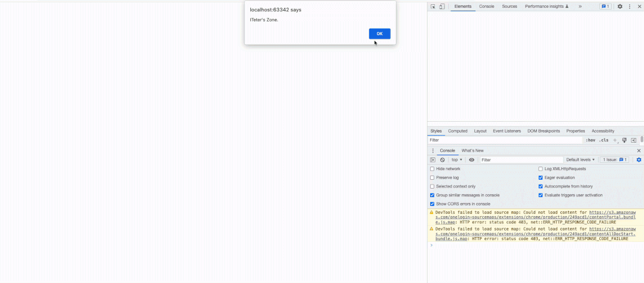Viewport: 644px width, 283px height.
Task: Disable Group similar messages in console
Action: pos(432,195)
